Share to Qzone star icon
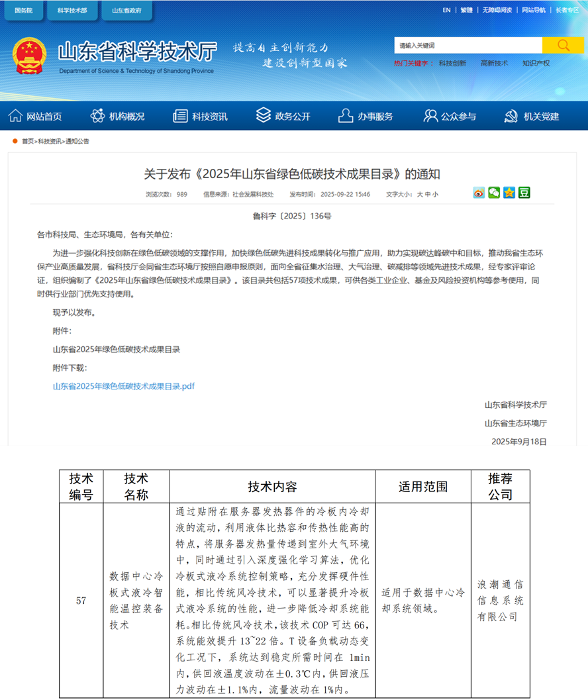 pyautogui.click(x=509, y=193)
